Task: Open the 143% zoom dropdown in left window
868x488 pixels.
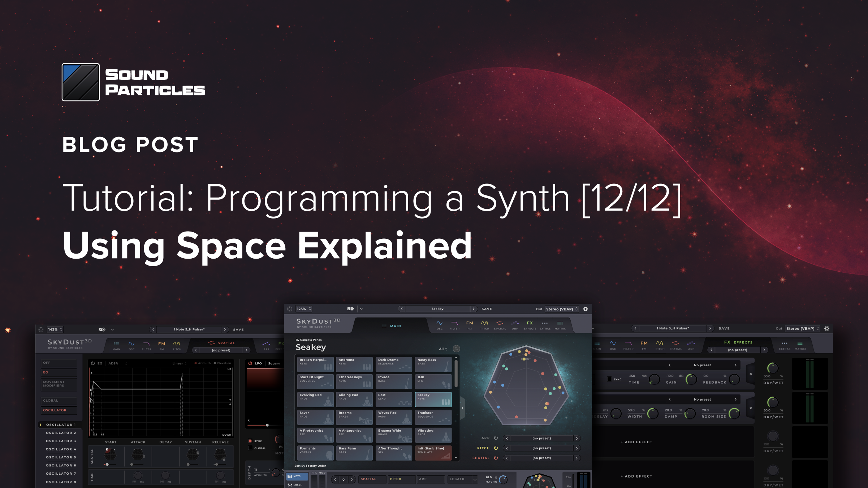Action: [55, 329]
